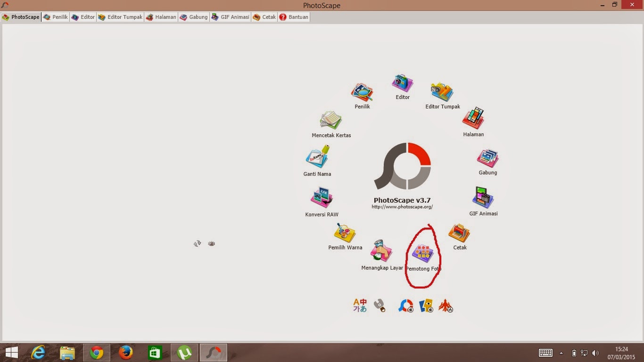Open the language selection icon
This screenshot has height=362, width=644.
click(360, 305)
